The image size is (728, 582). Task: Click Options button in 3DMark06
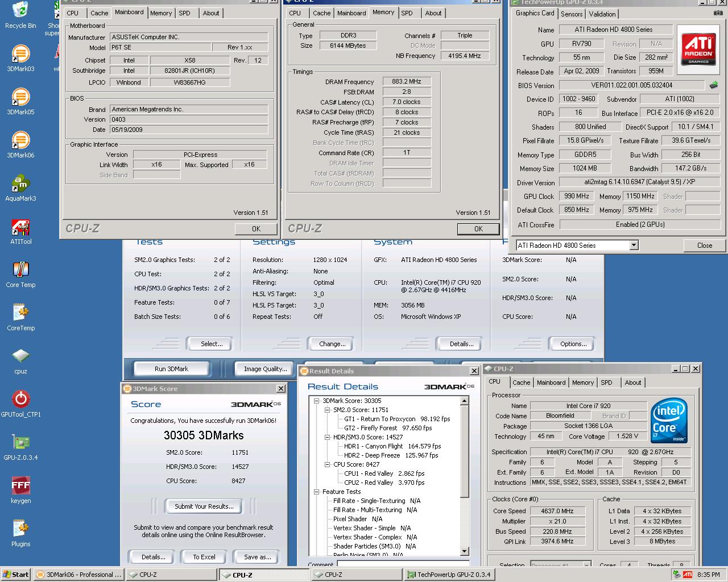tap(573, 344)
